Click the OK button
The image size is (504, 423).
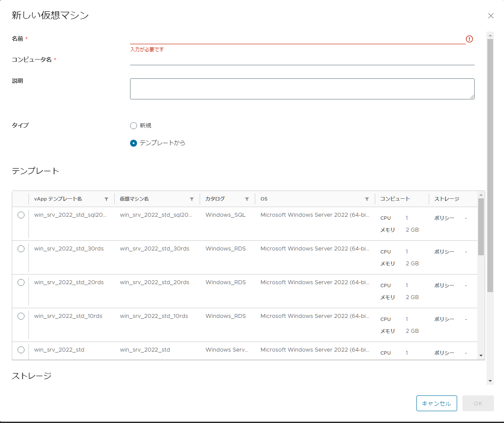(478, 403)
